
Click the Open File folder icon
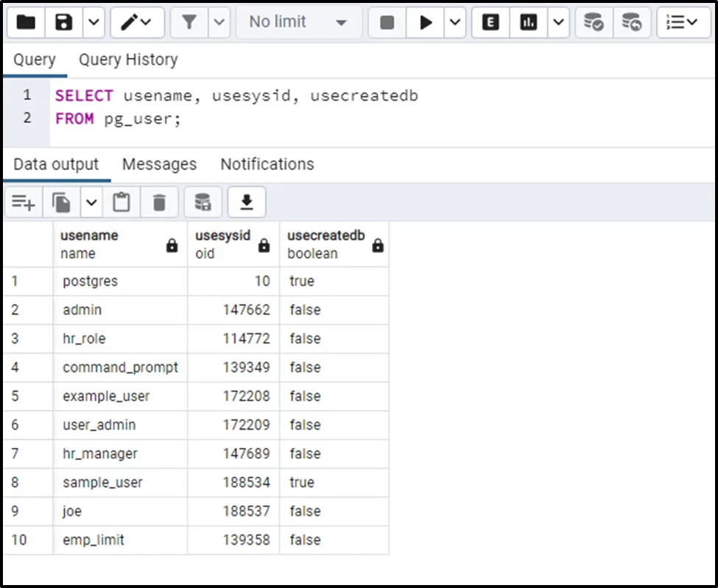click(x=27, y=23)
